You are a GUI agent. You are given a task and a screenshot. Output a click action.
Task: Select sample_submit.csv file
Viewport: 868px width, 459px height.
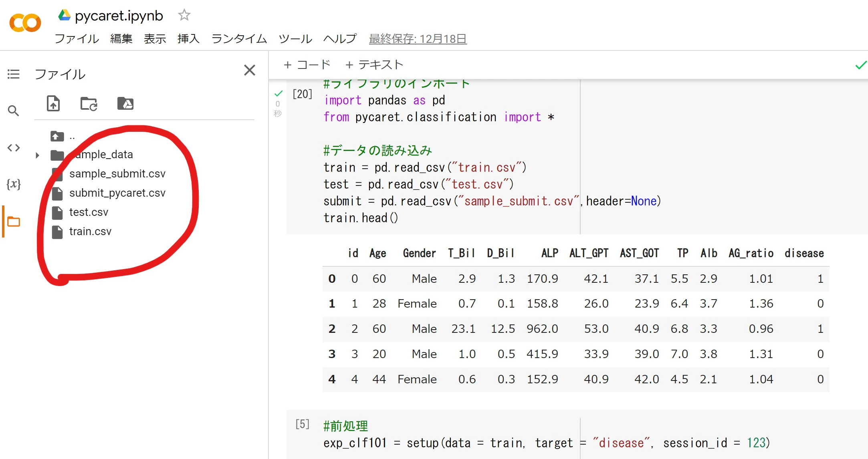tap(117, 173)
